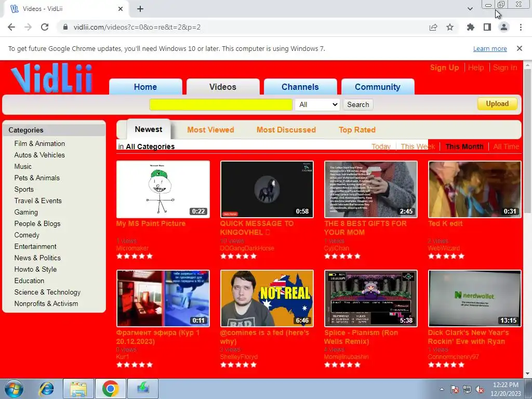
Task: Click the network tray icon
Action: tap(467, 389)
